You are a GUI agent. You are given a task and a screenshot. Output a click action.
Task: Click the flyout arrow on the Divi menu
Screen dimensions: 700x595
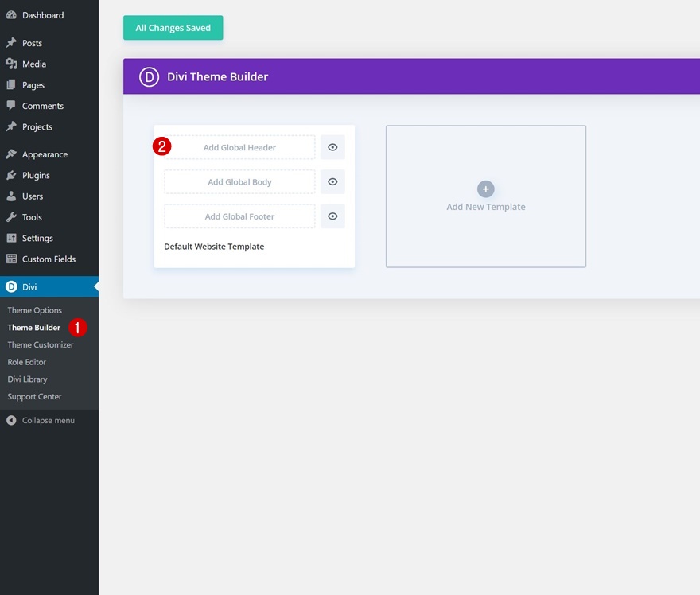[95, 286]
